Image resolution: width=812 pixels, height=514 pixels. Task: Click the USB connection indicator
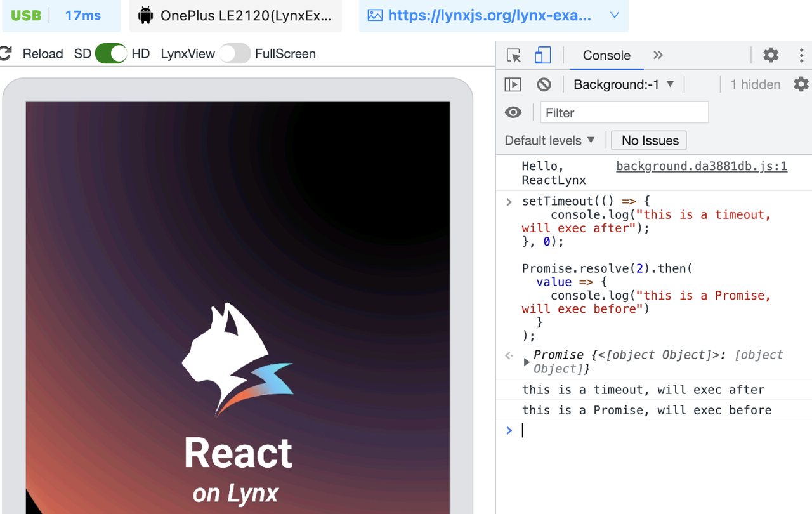pos(26,16)
